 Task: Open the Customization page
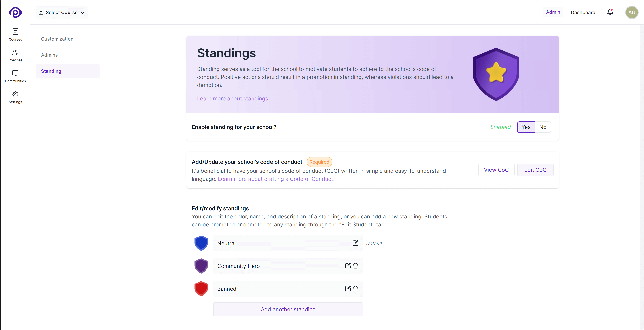[x=57, y=39]
